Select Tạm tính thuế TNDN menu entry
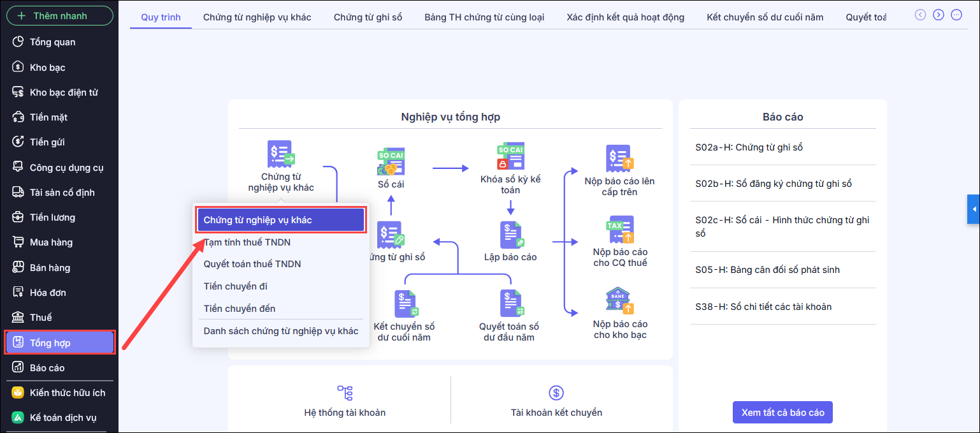 [x=247, y=242]
